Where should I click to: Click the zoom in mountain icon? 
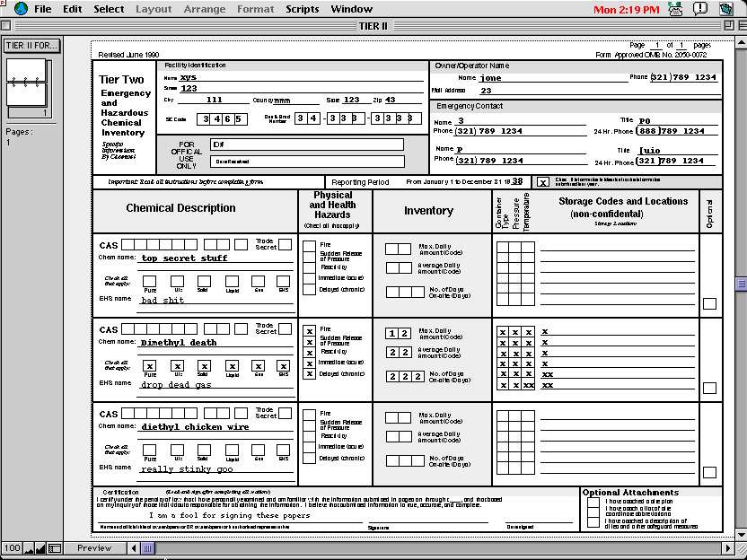pos(40,548)
